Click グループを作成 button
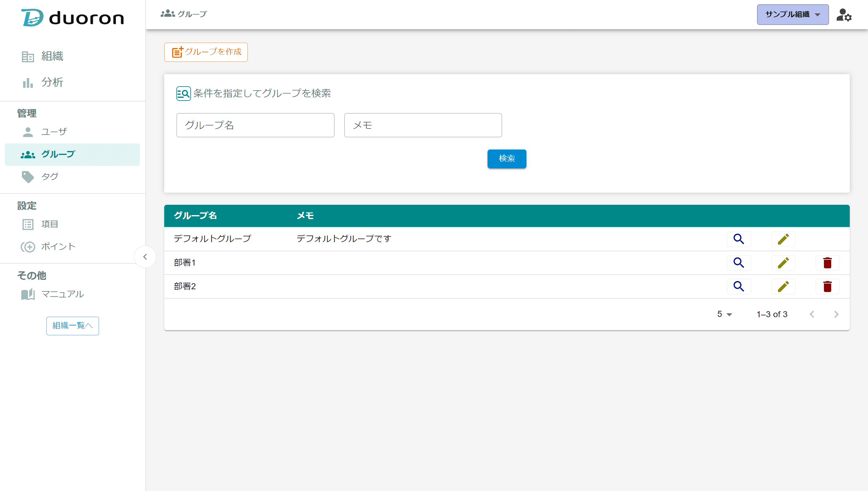 coord(206,52)
